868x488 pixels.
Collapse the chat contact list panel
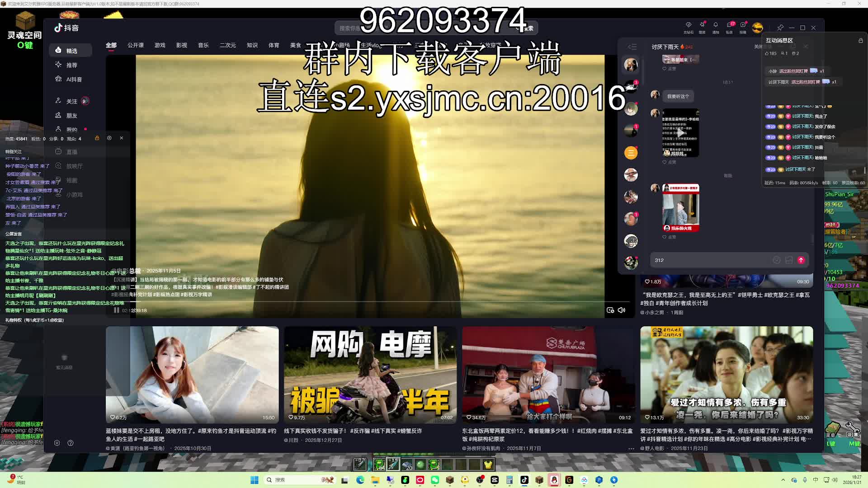click(x=632, y=47)
